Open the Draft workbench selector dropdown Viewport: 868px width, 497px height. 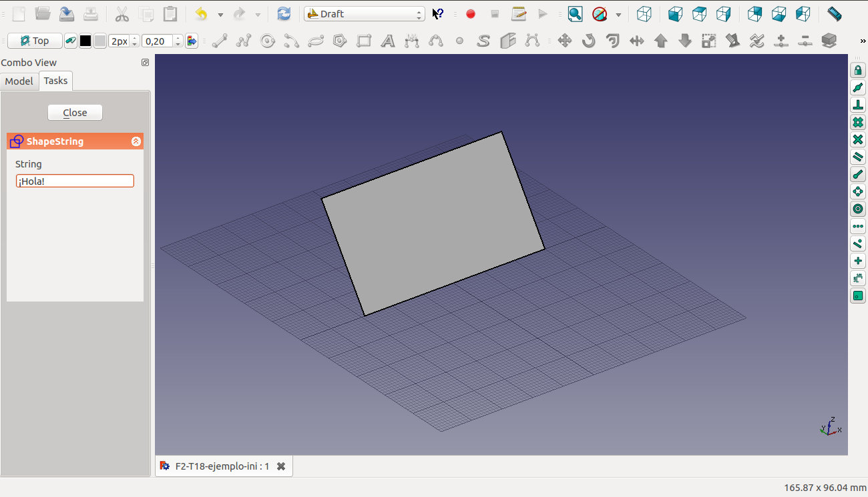[x=365, y=14]
